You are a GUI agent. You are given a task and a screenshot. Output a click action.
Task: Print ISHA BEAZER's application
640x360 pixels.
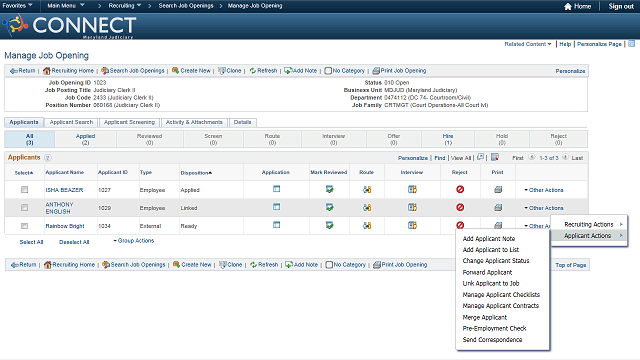(x=498, y=189)
